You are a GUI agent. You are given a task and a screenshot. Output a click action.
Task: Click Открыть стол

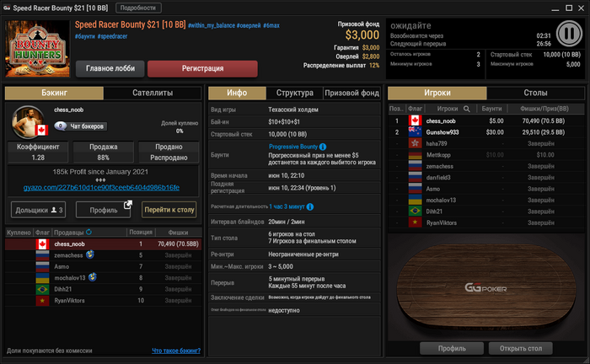coord(521,349)
